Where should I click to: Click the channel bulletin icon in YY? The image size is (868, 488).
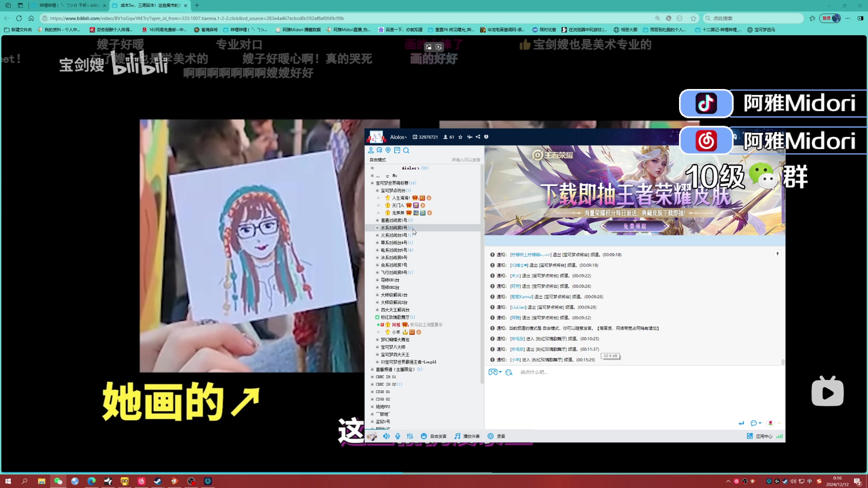[397, 150]
